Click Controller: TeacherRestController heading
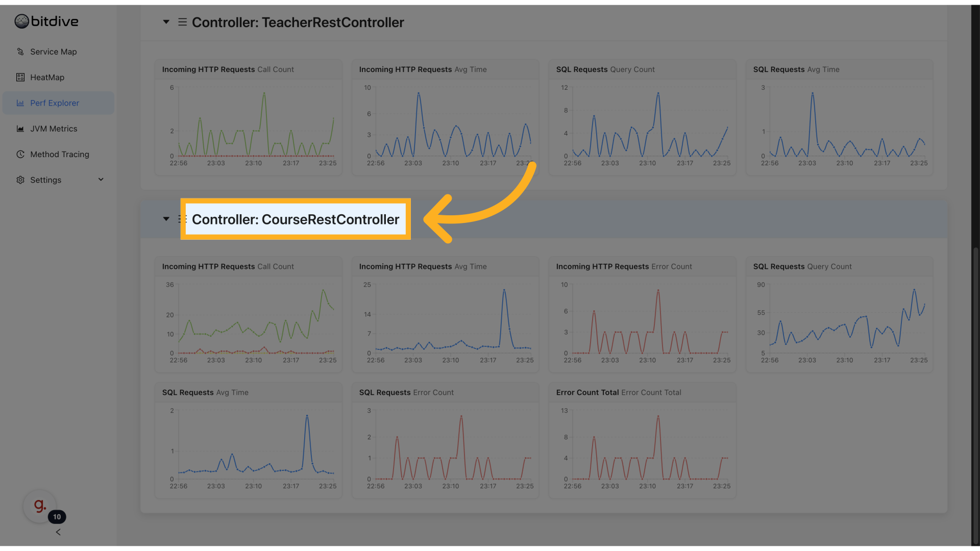The height and width of the screenshot is (551, 980). tap(298, 22)
